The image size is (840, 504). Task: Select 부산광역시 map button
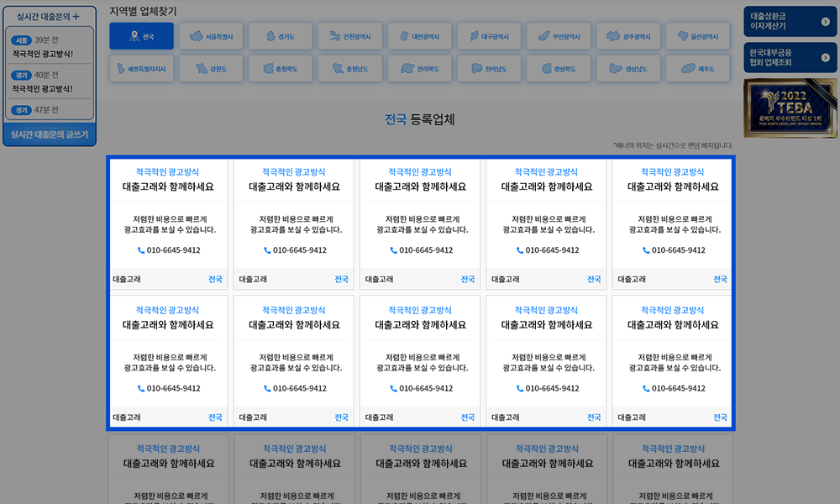pyautogui.click(x=560, y=37)
